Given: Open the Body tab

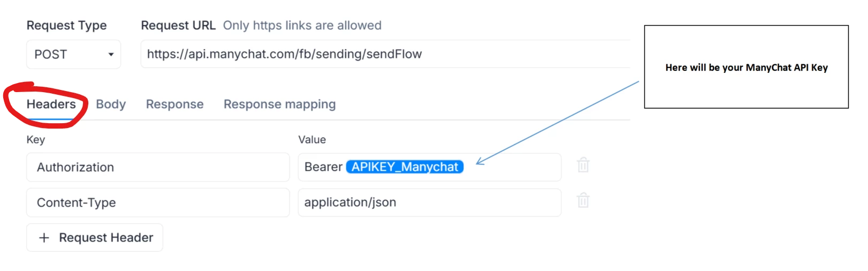Looking at the screenshot, I should click(111, 104).
